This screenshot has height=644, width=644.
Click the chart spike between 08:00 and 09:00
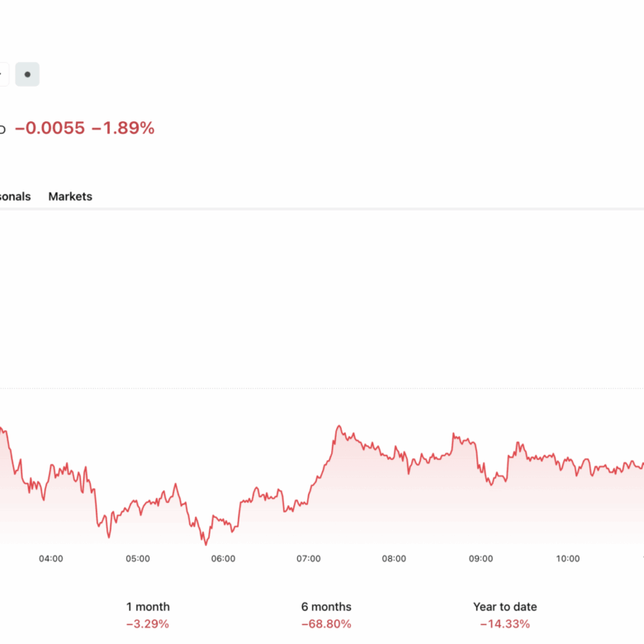click(x=453, y=433)
